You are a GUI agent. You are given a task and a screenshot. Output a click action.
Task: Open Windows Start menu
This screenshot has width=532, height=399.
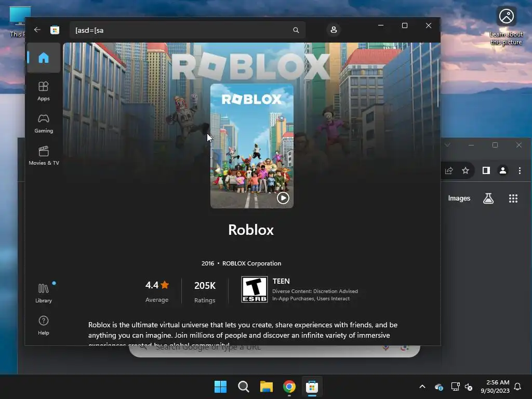tap(220, 387)
